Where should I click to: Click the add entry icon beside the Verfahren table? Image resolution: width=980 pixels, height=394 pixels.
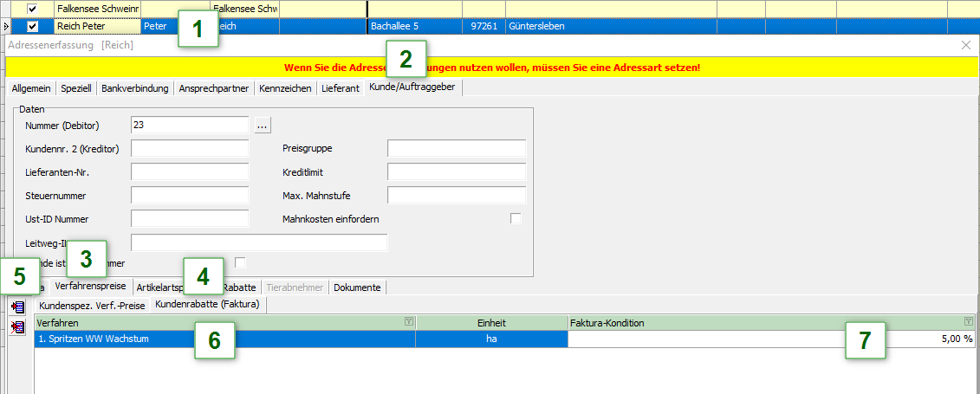pos(17,307)
